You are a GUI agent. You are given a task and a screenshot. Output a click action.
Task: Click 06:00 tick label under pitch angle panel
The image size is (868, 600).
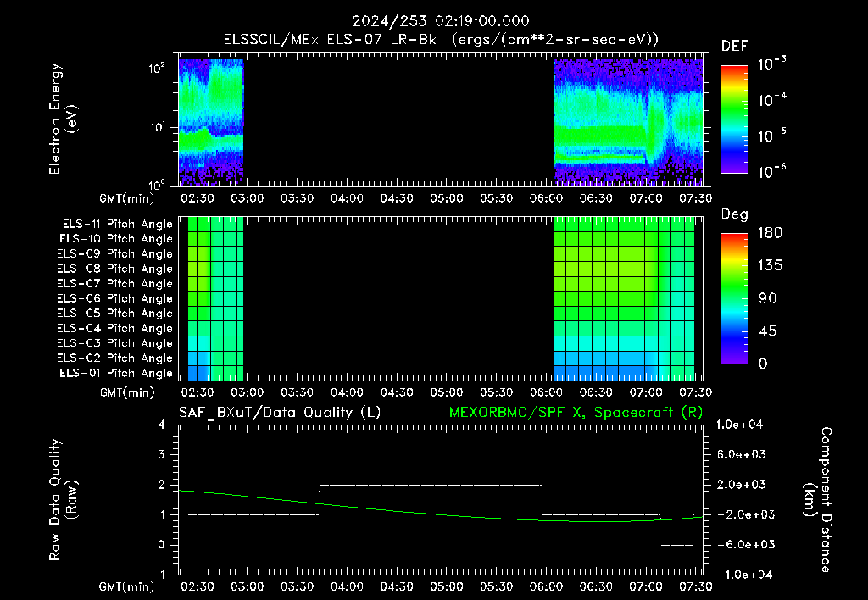pyautogui.click(x=546, y=393)
